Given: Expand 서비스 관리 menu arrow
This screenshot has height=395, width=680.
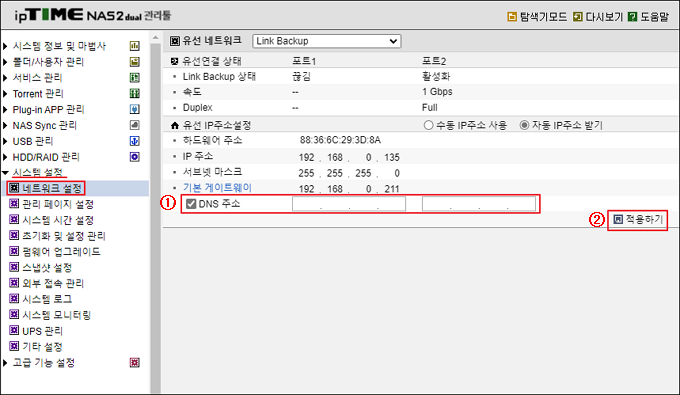Looking at the screenshot, I should [x=5, y=78].
